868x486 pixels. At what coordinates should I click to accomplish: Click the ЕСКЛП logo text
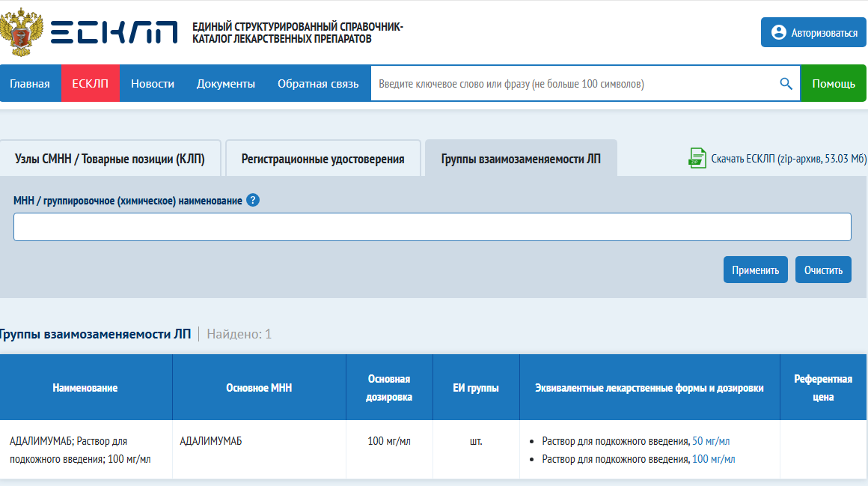[114, 32]
